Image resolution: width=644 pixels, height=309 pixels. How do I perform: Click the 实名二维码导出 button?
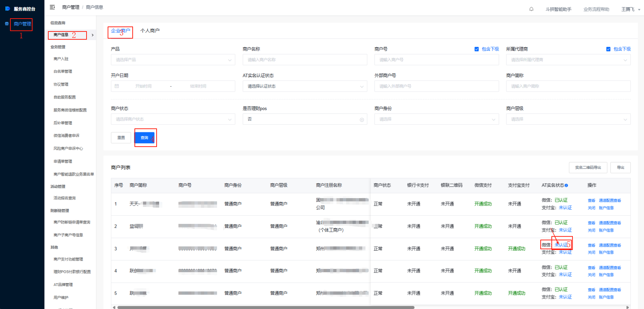[x=588, y=167]
